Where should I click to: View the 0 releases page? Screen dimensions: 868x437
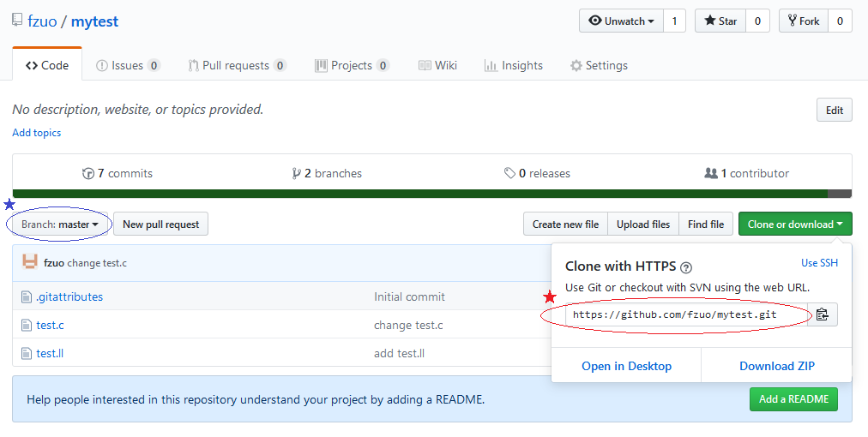click(x=537, y=173)
